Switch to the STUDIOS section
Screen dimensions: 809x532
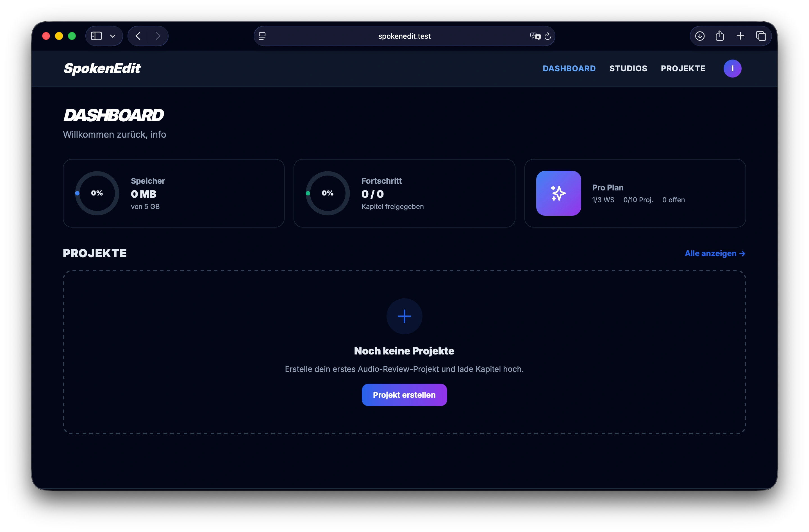tap(628, 68)
